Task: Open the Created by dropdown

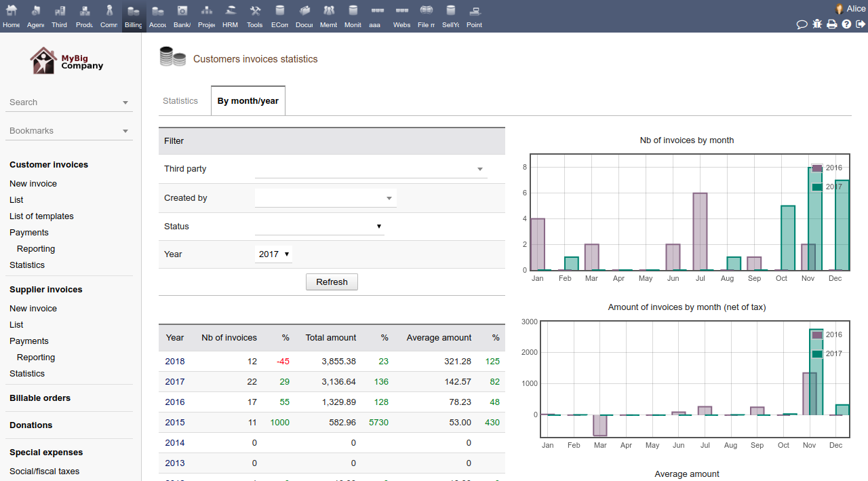Action: 325,198
